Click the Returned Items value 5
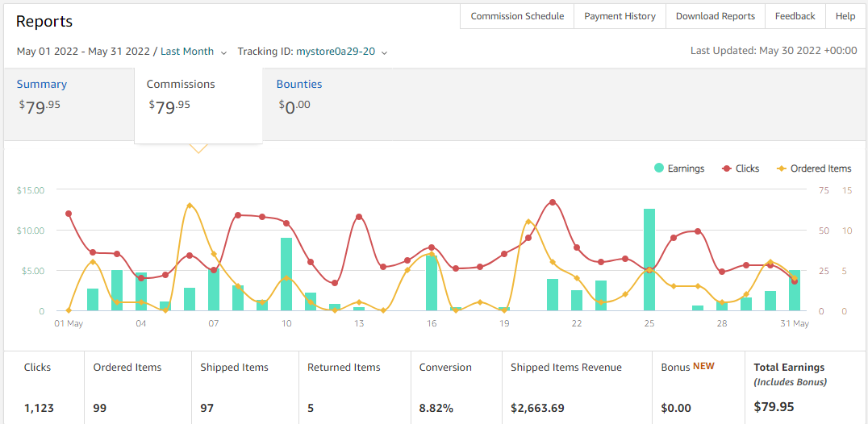 pyautogui.click(x=311, y=409)
